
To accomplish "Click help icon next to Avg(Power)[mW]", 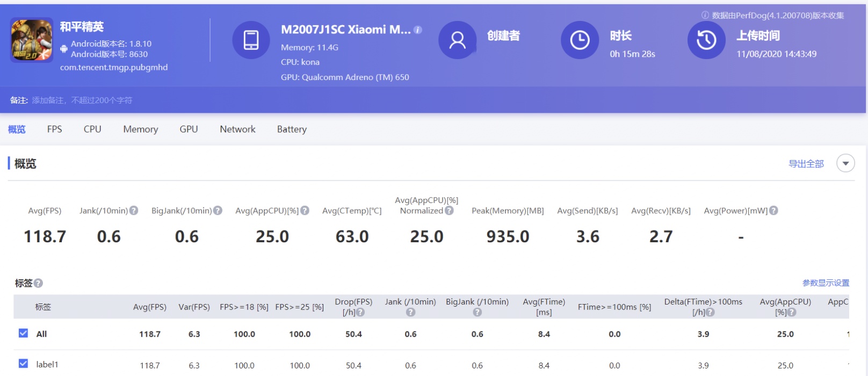I will (x=773, y=211).
